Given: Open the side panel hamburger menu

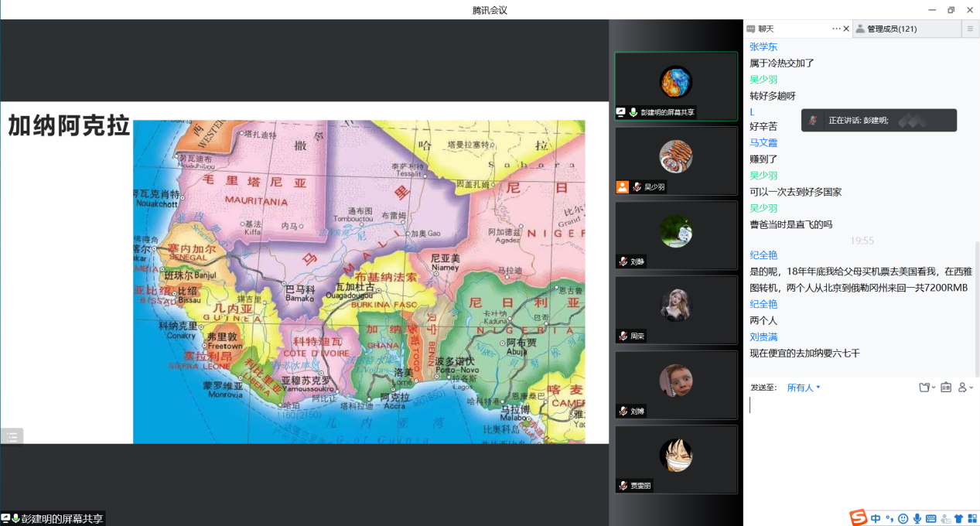Looking at the screenshot, I should 970,29.
